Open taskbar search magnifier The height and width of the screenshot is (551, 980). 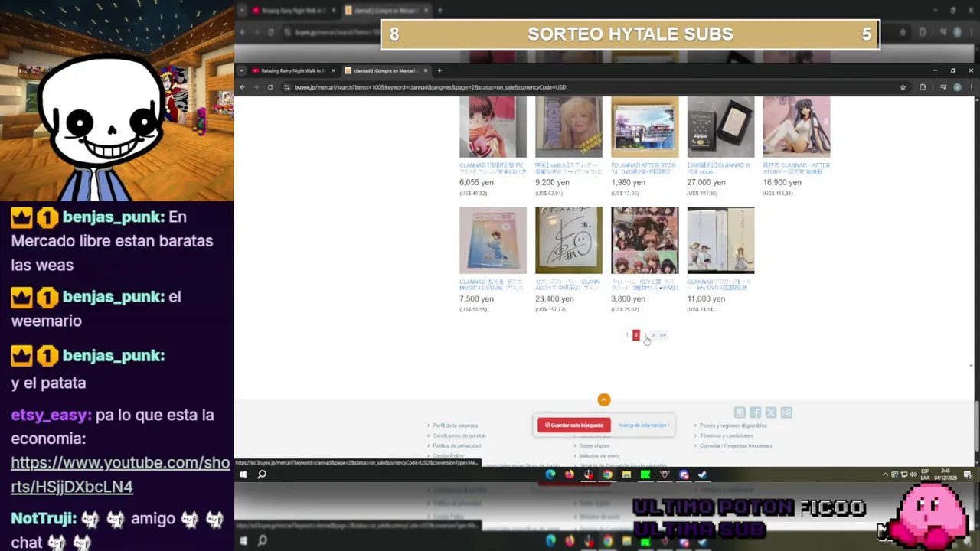262,474
